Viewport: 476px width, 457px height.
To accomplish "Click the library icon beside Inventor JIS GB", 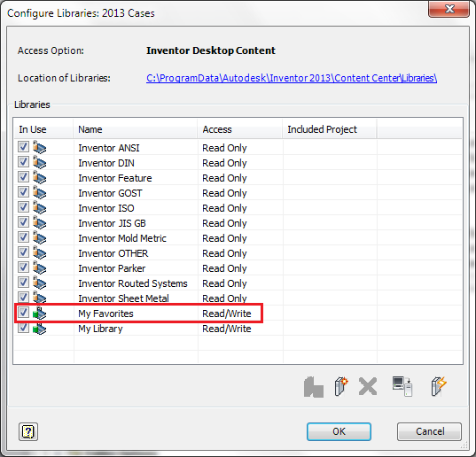I will (x=40, y=222).
